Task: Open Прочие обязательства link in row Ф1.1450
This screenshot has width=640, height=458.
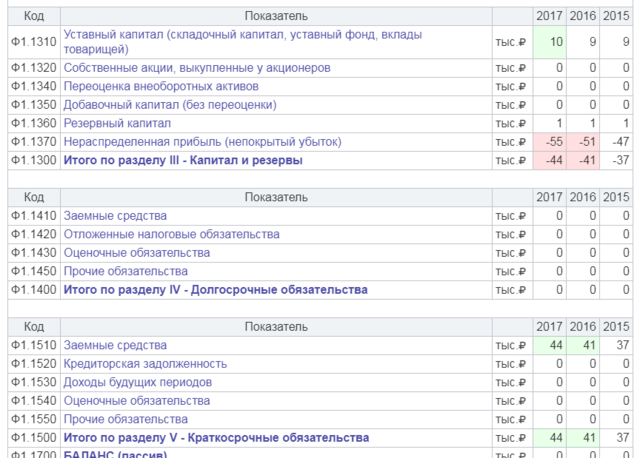Action: 125,271
